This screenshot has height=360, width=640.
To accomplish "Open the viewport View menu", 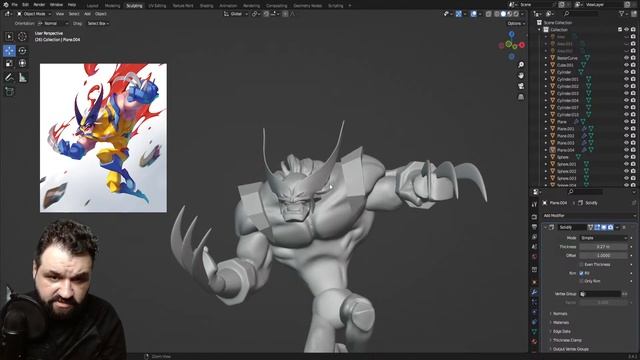I will coord(60,14).
